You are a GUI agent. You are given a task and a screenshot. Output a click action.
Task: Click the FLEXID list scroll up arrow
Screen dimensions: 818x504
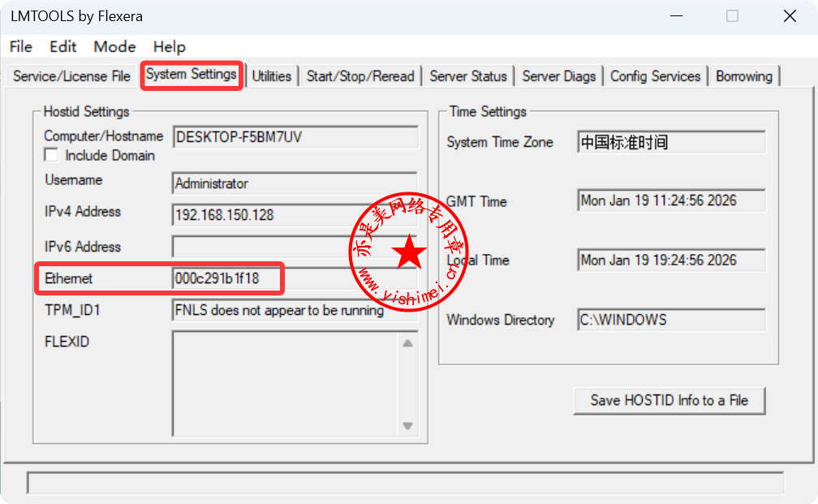(407, 343)
